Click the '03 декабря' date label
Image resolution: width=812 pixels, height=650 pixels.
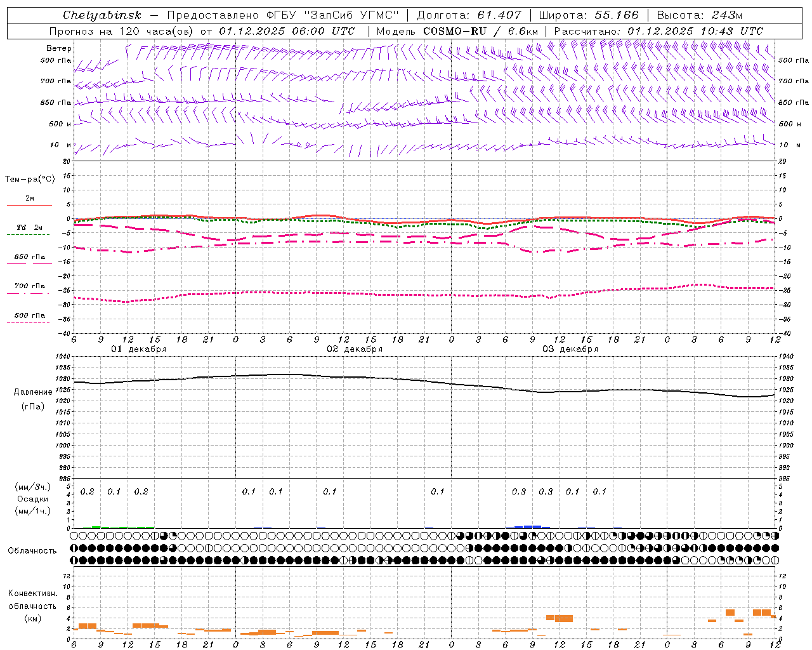pyautogui.click(x=570, y=349)
